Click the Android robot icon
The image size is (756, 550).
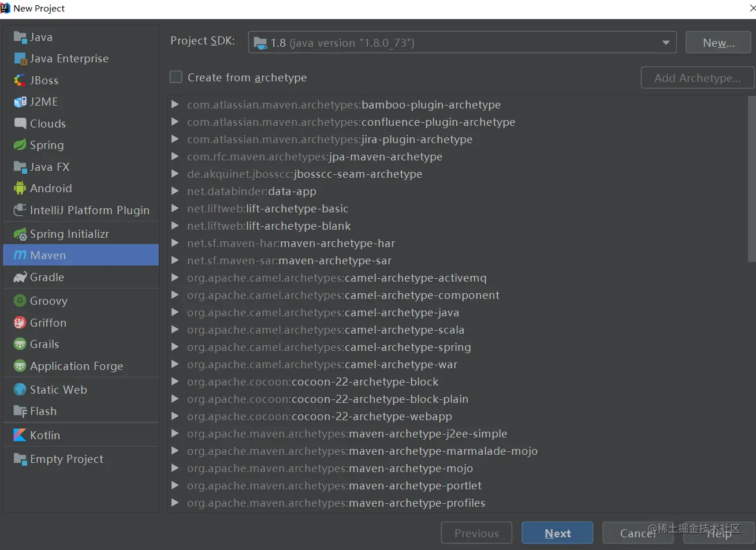tap(20, 188)
